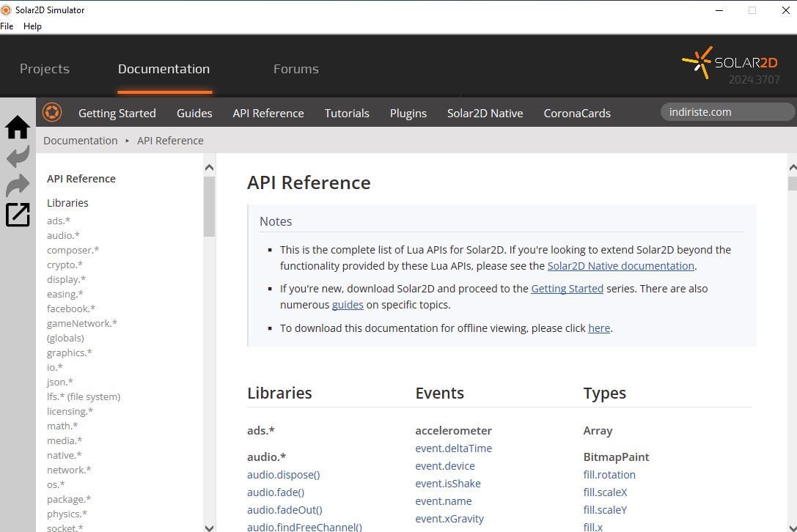Select native.* in the sidebar

(64, 455)
